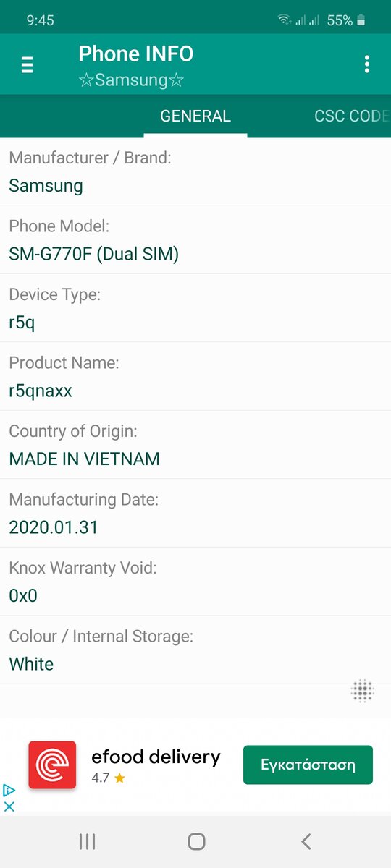Image resolution: width=391 pixels, height=868 pixels.
Task: Switch to the CSC CODE tab
Action: pos(352,116)
